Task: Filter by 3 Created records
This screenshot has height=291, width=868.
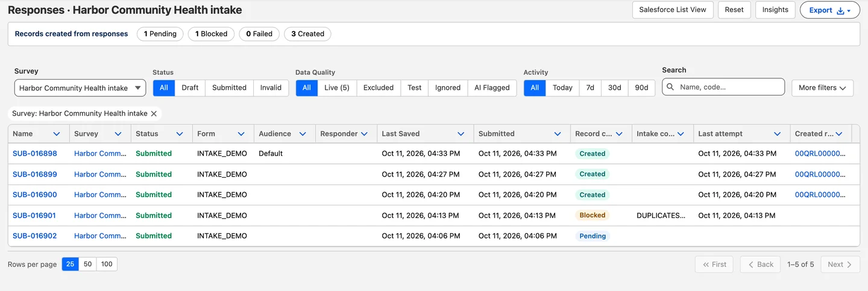Action: click(307, 34)
